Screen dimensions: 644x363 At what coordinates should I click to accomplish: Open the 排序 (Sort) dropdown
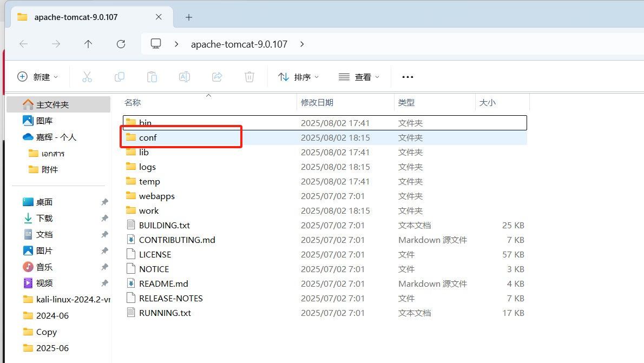[x=298, y=77]
